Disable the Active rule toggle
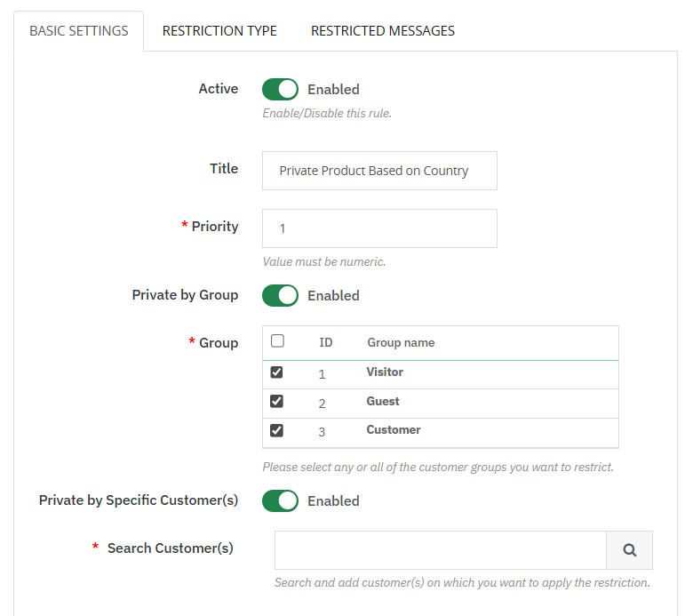Screen dimensions: 693x616 pyautogui.click(x=280, y=89)
